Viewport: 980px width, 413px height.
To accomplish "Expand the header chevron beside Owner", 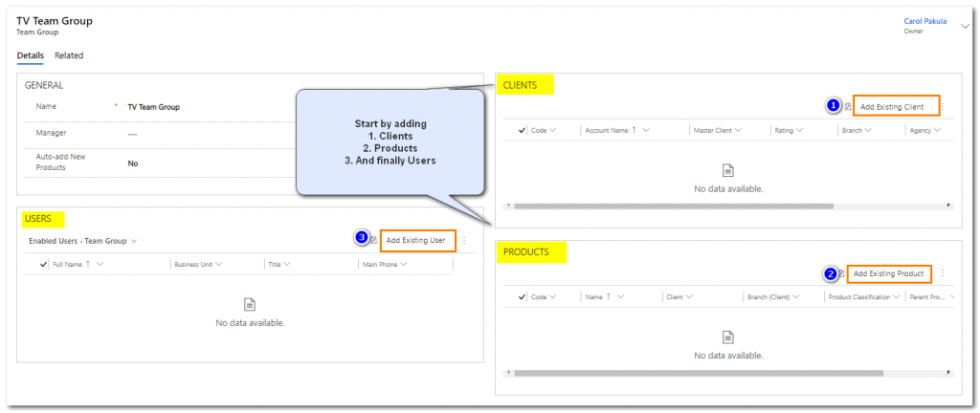I will pos(965,26).
